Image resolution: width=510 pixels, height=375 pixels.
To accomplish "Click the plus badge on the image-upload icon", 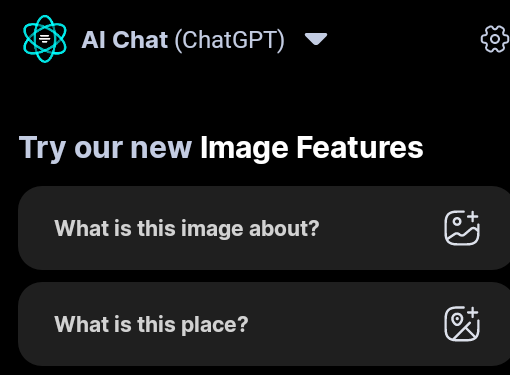I will [472, 217].
